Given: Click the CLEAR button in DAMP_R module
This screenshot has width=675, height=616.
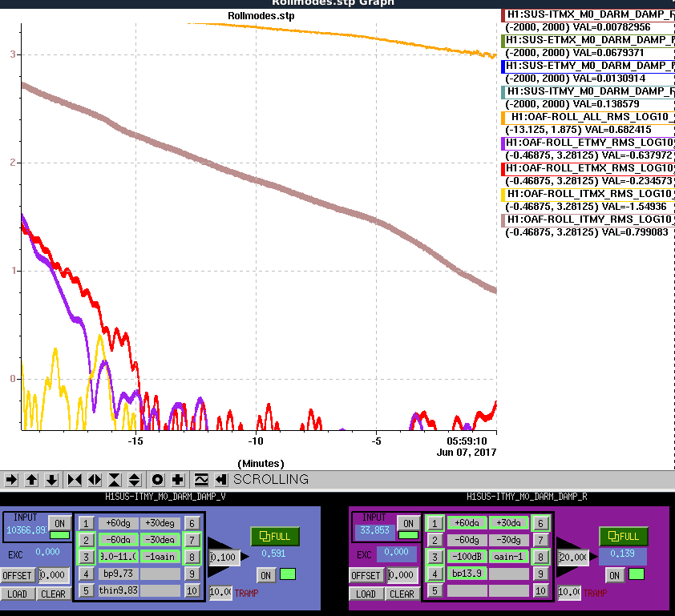Looking at the screenshot, I should 402,594.
